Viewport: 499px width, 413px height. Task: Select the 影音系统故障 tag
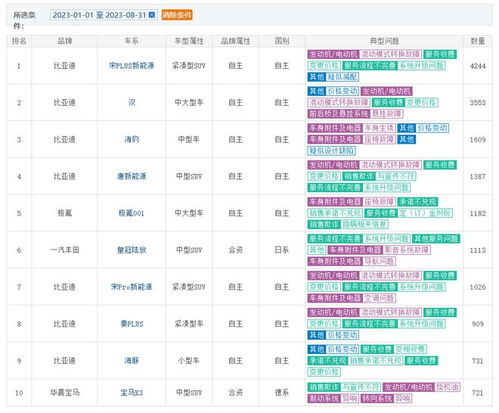pyautogui.click(x=407, y=250)
